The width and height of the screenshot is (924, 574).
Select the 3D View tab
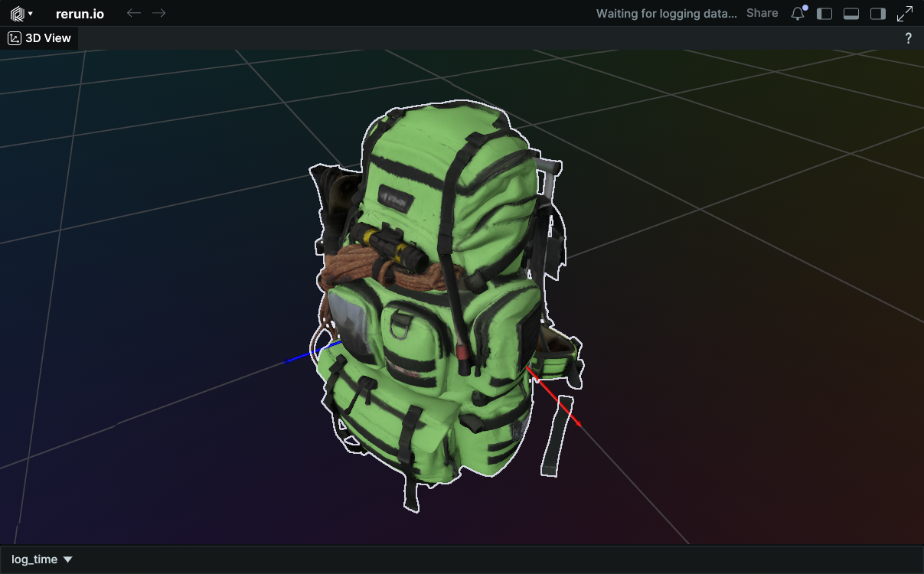pyautogui.click(x=40, y=38)
